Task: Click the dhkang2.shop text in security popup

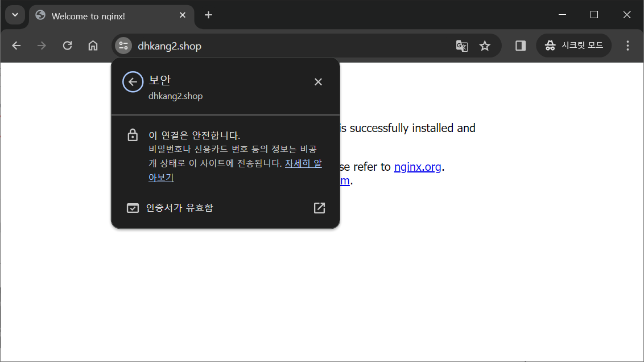Action: click(x=175, y=96)
